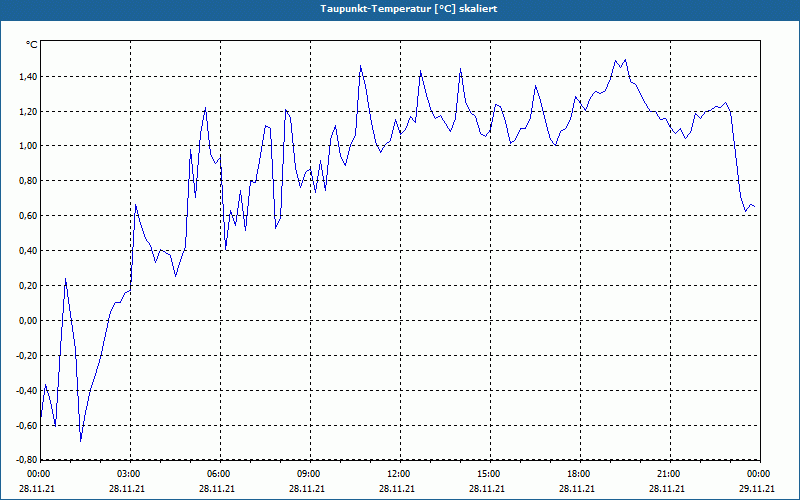Click the 03:00 time label
Screen dimensions: 800x500
pyautogui.click(x=131, y=474)
